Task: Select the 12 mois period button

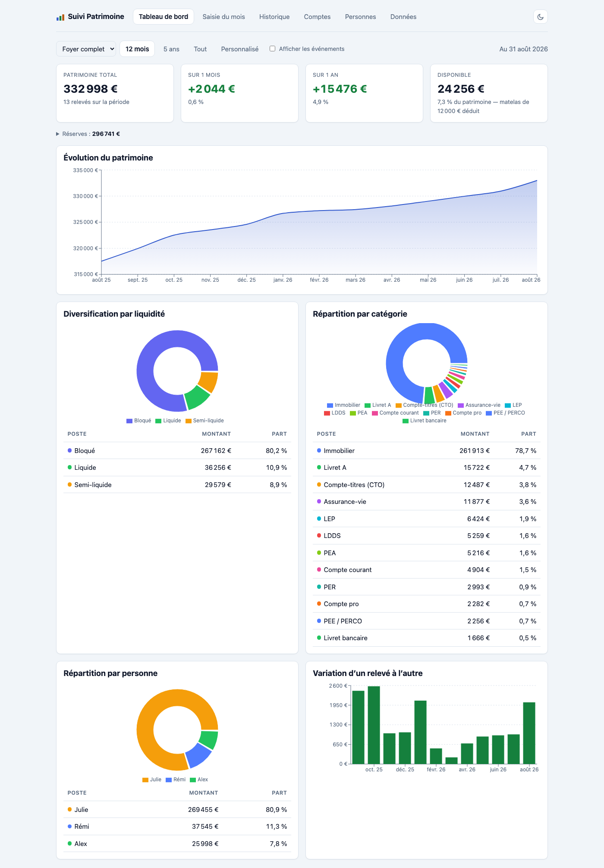Action: point(137,49)
